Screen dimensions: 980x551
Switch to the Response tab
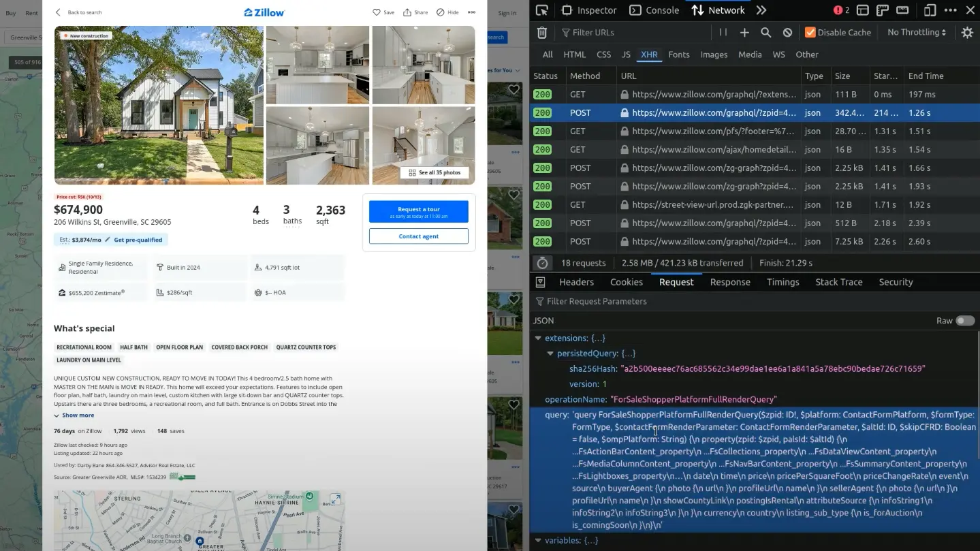coord(729,282)
